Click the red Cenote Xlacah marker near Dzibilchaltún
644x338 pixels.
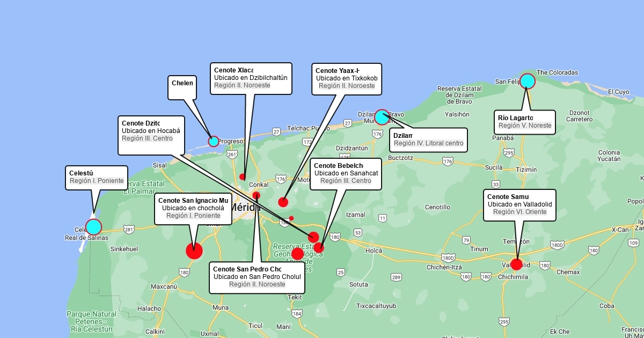pyautogui.click(x=243, y=177)
